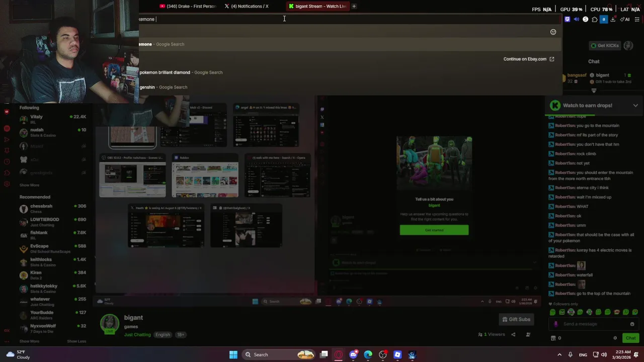The height and width of the screenshot is (362, 644).
Task: Open the weather widget showing 52°F Cloudy
Action: tap(18, 354)
